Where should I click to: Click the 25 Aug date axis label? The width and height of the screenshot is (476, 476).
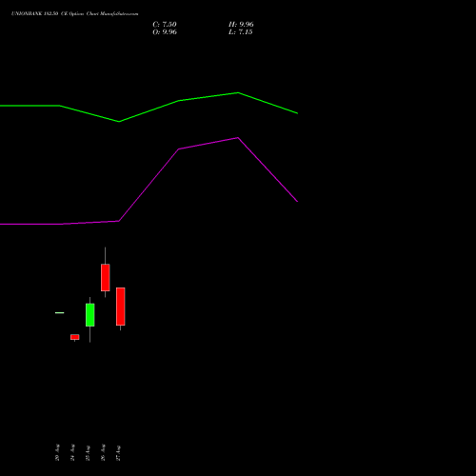tap(88, 453)
